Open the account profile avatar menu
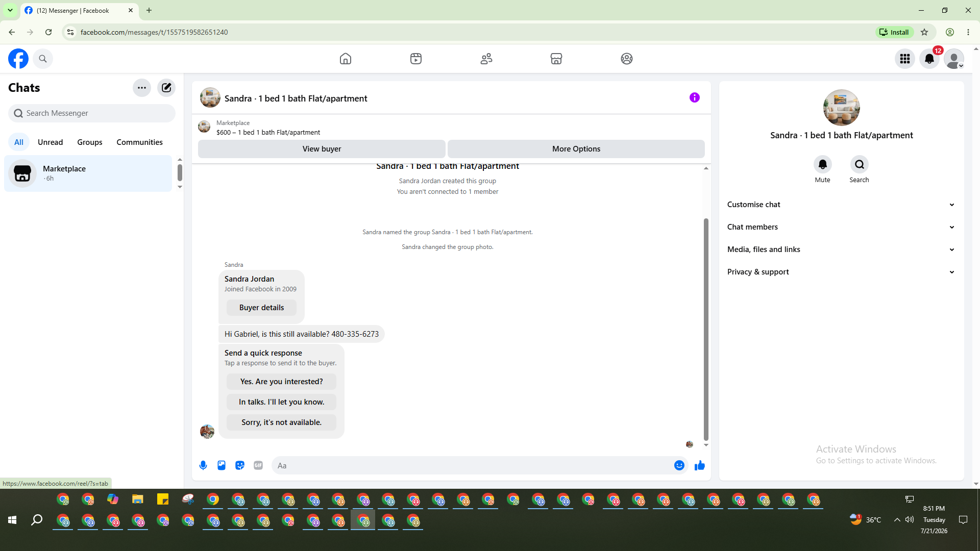980x551 pixels. (954, 59)
